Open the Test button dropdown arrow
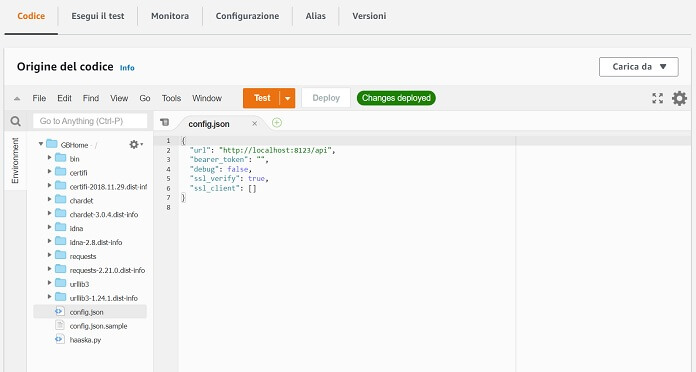Viewport: 696px width, 372px height. click(288, 98)
